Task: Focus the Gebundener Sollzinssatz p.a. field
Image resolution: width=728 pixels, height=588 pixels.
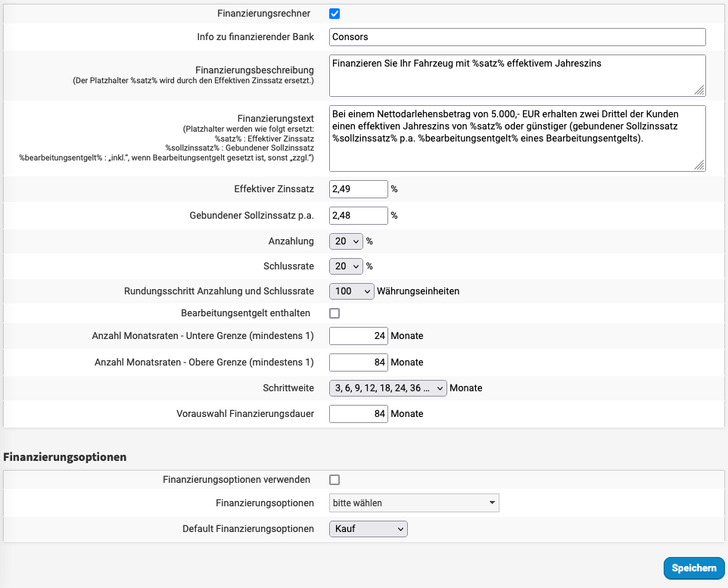Action: point(359,216)
